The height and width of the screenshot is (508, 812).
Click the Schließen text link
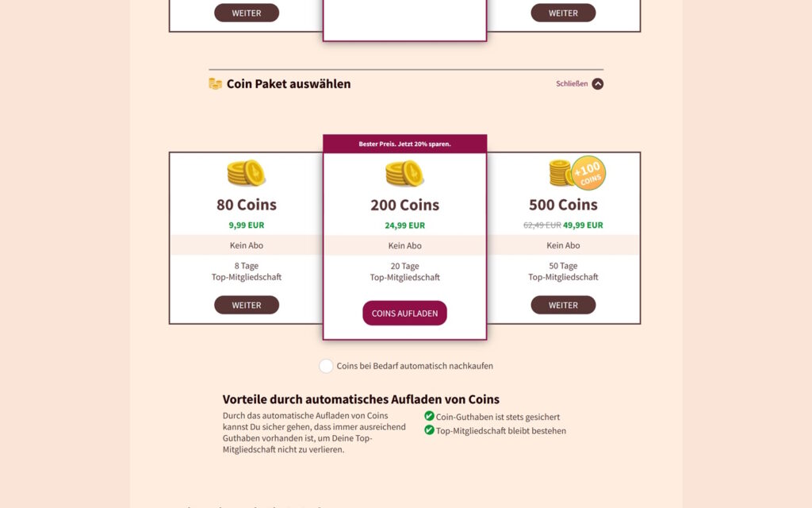pos(572,83)
